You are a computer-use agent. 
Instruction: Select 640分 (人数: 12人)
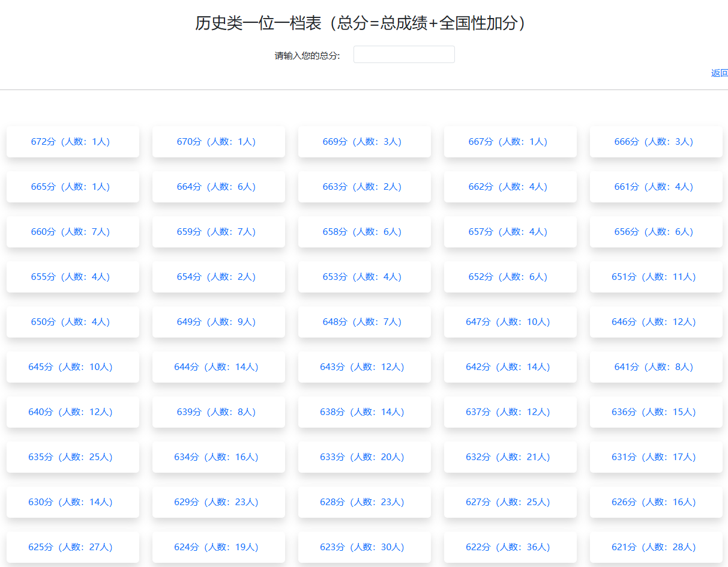[73, 412]
